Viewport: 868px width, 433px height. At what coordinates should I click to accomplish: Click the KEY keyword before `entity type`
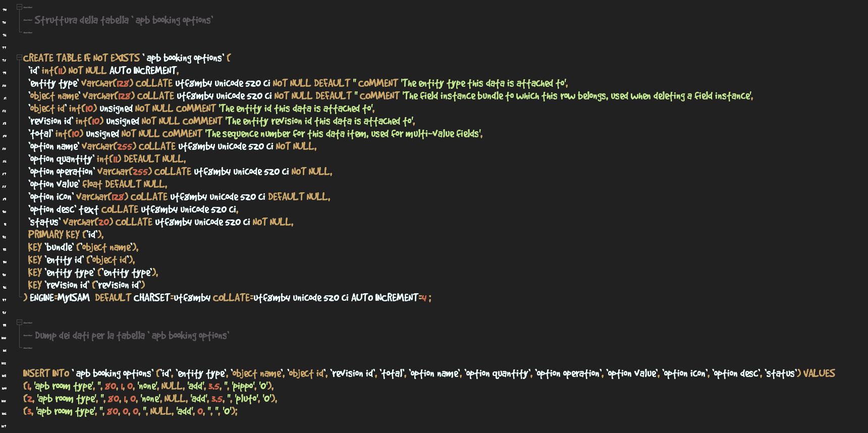[x=35, y=273]
